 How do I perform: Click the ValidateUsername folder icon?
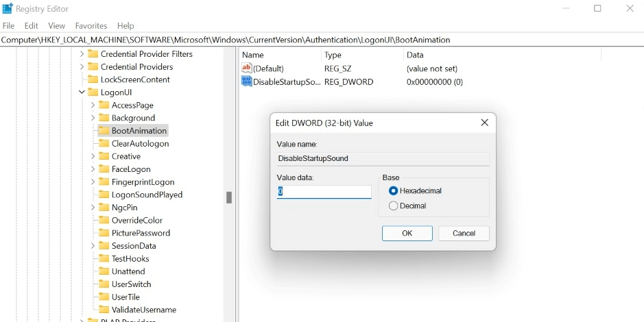(x=104, y=309)
